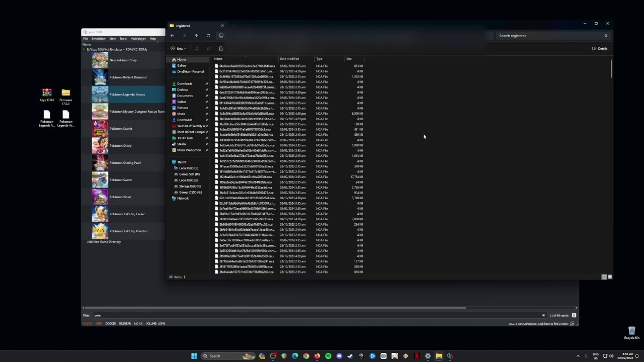
Task: Toggle the Explorer Details pane
Action: 600,49
